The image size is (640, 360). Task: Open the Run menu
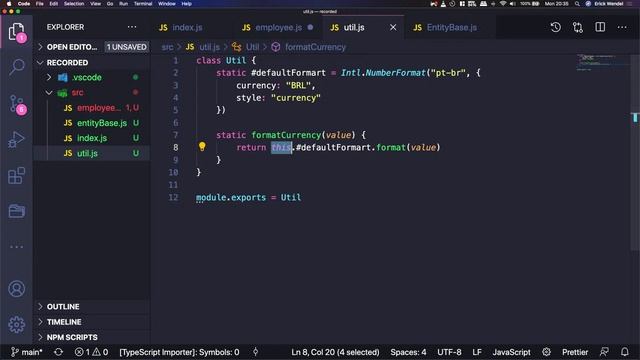tap(123, 4)
